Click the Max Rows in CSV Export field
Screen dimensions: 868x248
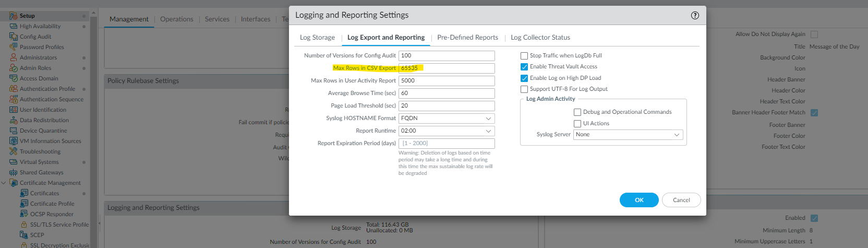(x=446, y=68)
